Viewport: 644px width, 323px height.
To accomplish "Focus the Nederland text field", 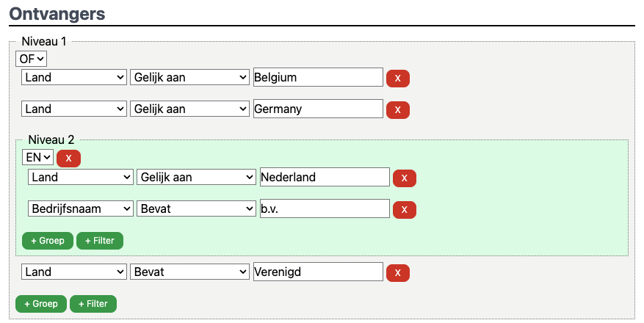I will (325, 177).
